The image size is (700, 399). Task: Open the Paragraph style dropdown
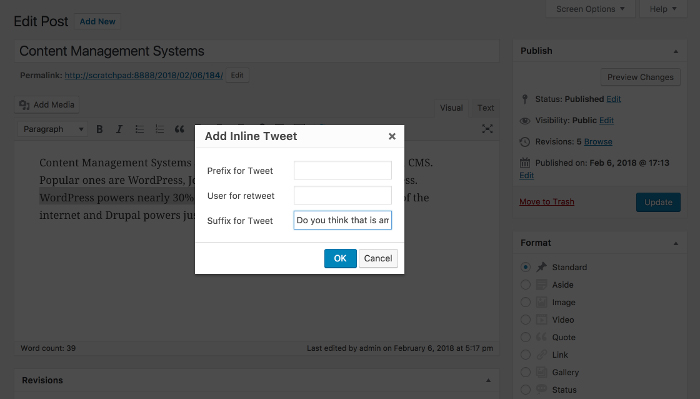click(x=52, y=129)
